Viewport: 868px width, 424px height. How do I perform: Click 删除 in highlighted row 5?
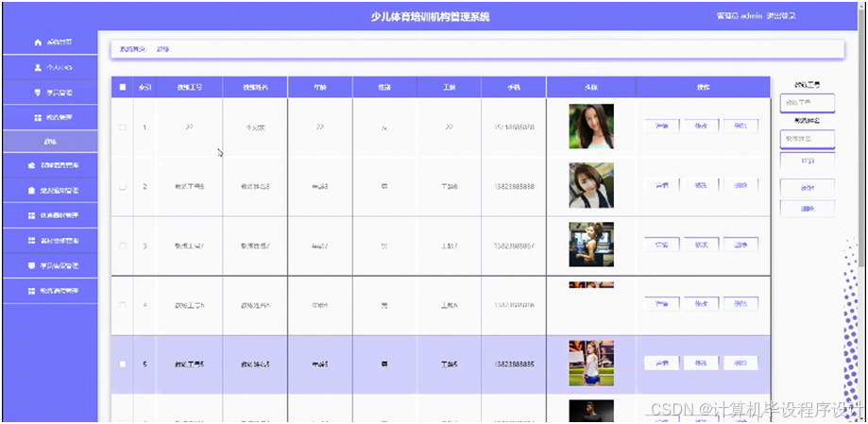pyautogui.click(x=740, y=364)
